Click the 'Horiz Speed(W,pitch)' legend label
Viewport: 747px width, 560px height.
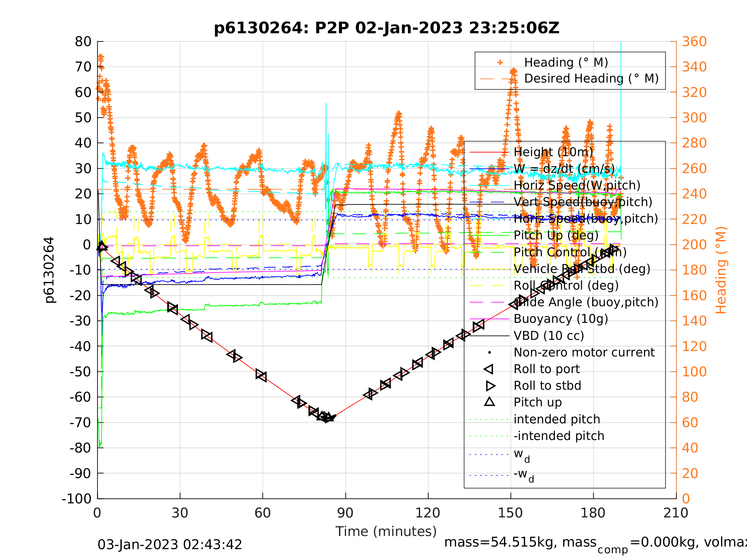(x=577, y=185)
